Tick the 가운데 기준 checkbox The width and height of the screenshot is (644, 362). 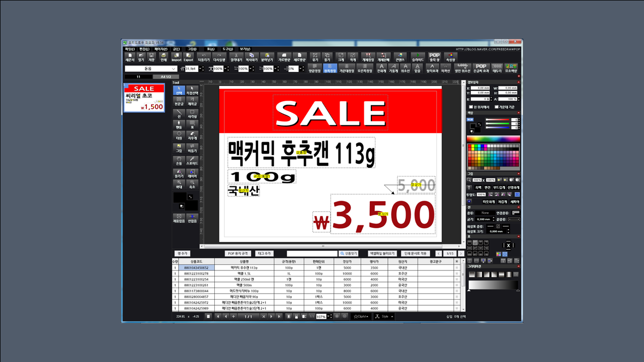coord(497,107)
